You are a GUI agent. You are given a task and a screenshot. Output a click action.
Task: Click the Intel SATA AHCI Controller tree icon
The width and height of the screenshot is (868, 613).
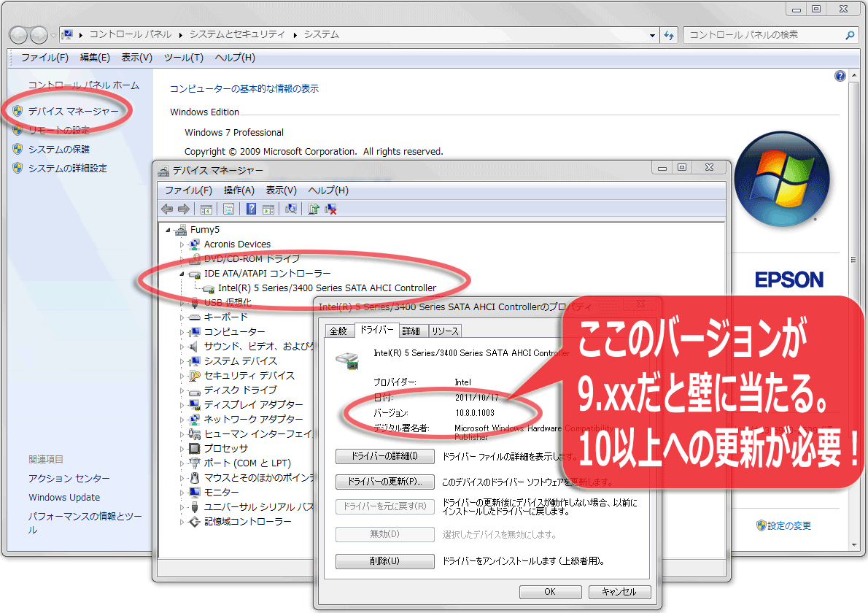(209, 288)
